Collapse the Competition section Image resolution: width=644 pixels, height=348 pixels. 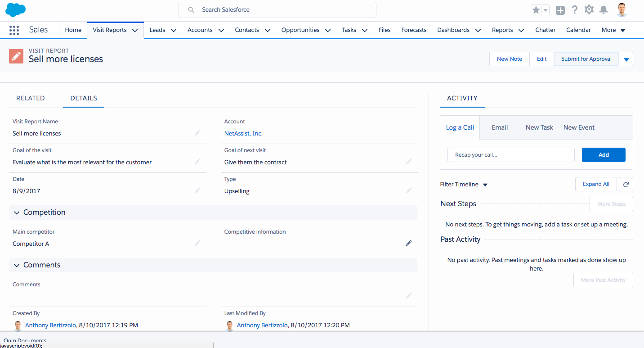click(17, 212)
